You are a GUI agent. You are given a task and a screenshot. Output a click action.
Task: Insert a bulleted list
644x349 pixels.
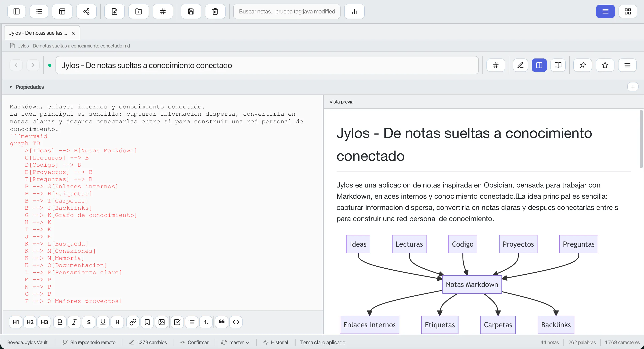pyautogui.click(x=192, y=322)
